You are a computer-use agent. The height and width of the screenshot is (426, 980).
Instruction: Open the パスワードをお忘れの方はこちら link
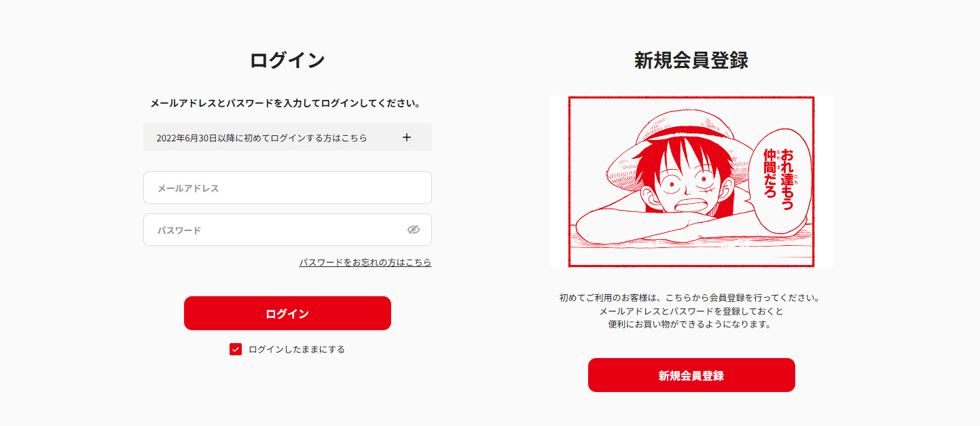click(365, 262)
